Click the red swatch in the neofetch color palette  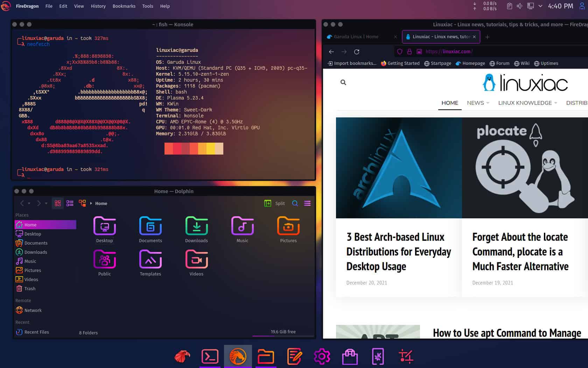tap(169, 149)
